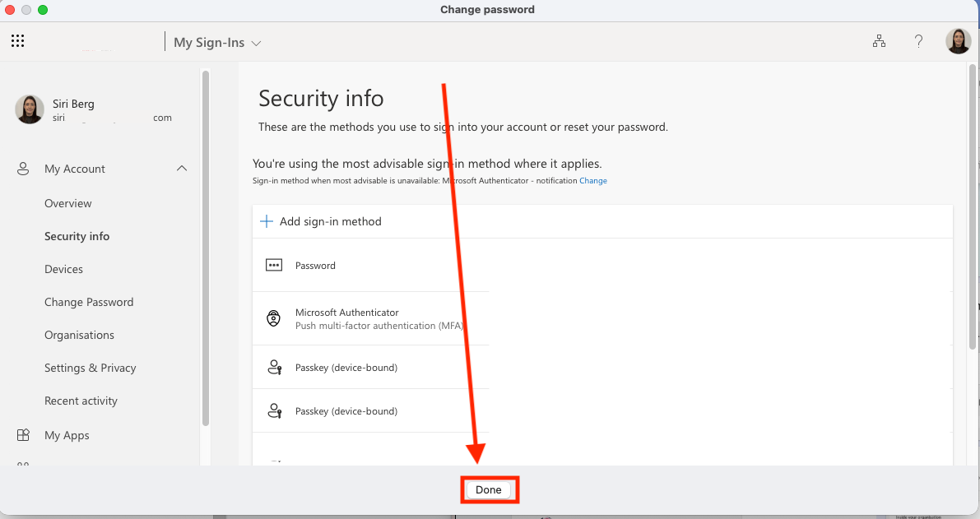Select the Password key icon
Image resolution: width=980 pixels, height=519 pixels.
click(274, 265)
